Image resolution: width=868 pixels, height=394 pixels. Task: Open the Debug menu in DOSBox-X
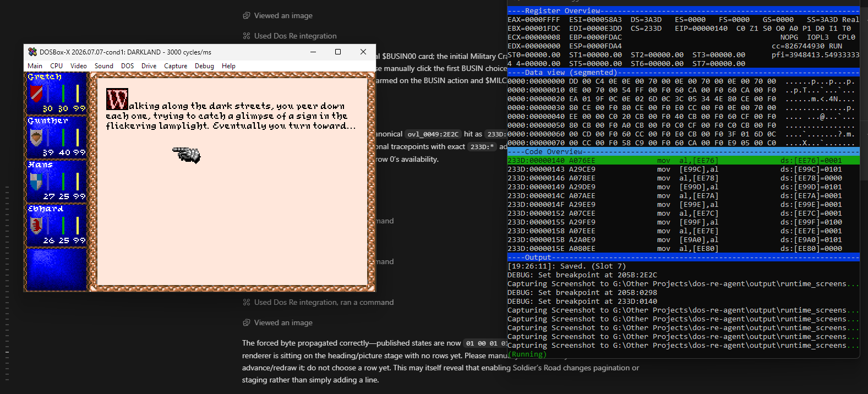click(x=204, y=65)
